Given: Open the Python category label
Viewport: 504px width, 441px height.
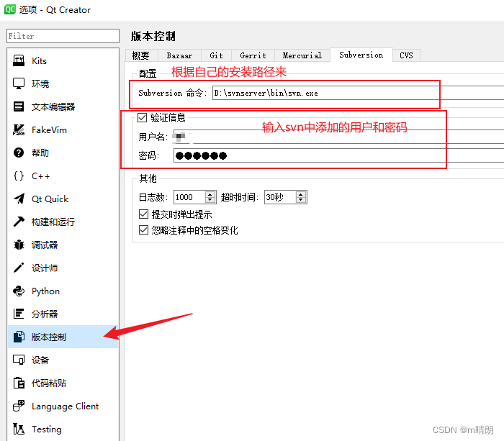Looking at the screenshot, I should (x=45, y=291).
